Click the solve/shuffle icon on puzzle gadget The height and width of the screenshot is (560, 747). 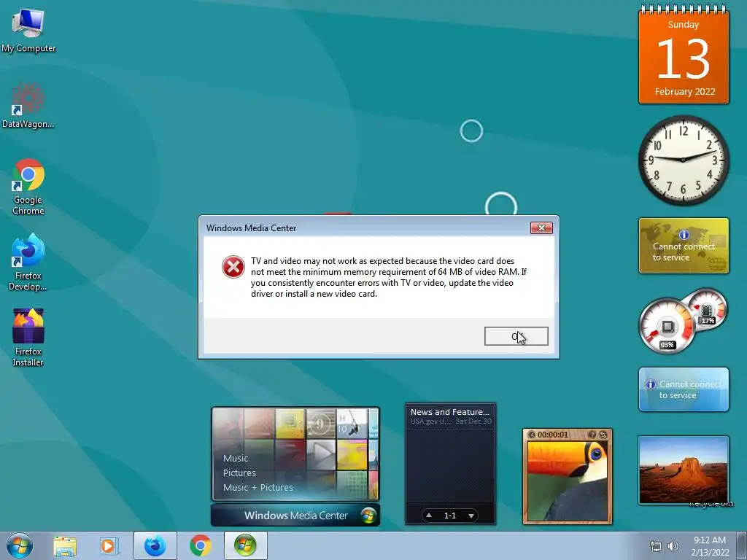tap(603, 435)
